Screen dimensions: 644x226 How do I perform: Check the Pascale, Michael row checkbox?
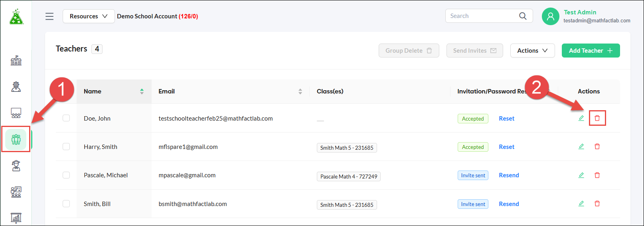coord(66,175)
